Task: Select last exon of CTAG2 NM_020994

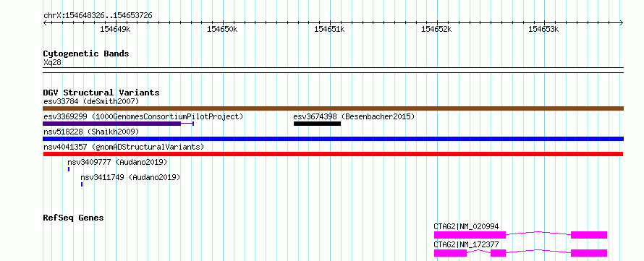Action: (589, 235)
